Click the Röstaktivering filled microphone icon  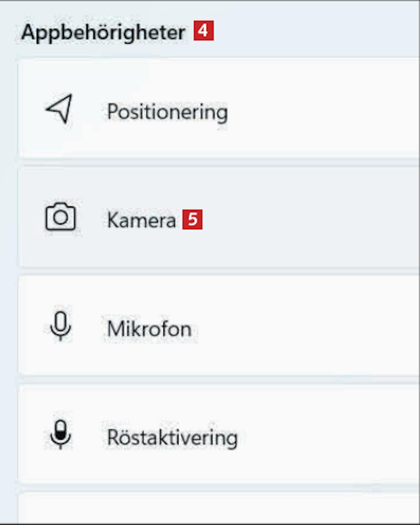coord(60,434)
